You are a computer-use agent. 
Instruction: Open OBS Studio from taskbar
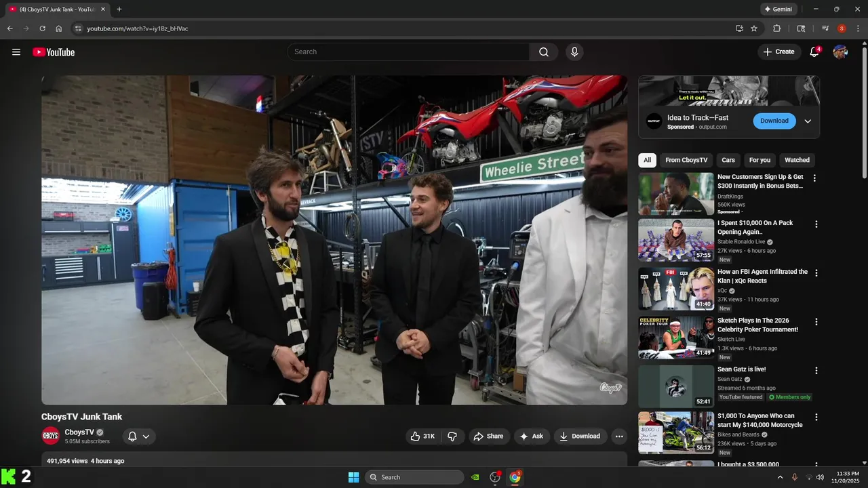(x=495, y=477)
